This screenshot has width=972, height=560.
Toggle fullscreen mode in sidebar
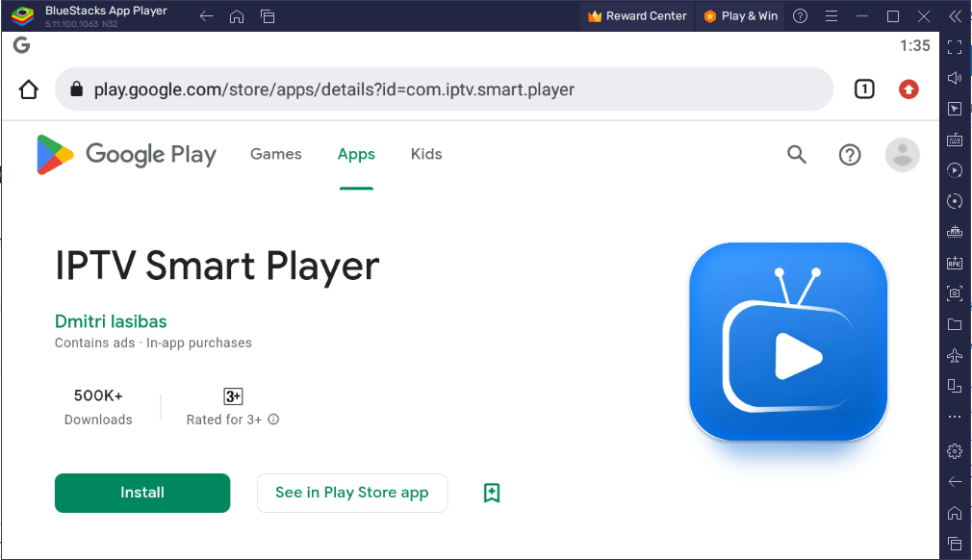(955, 47)
